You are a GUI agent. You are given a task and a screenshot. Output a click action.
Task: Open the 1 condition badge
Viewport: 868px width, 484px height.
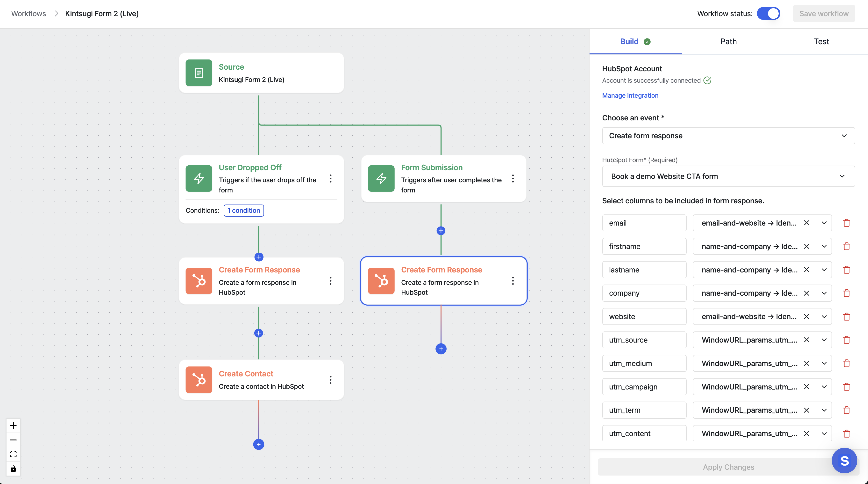click(244, 211)
